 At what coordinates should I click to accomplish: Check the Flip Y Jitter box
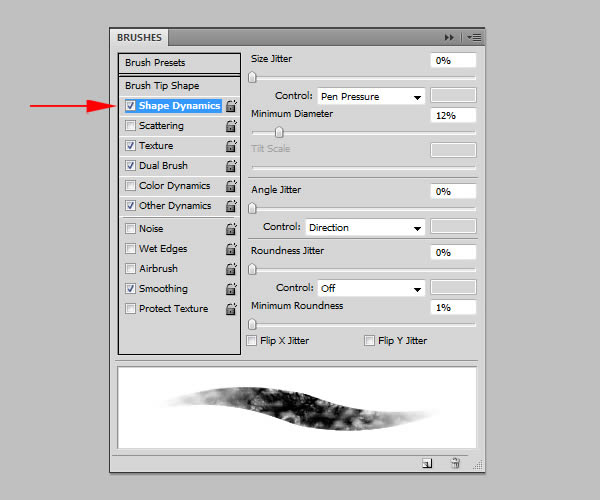pos(369,340)
